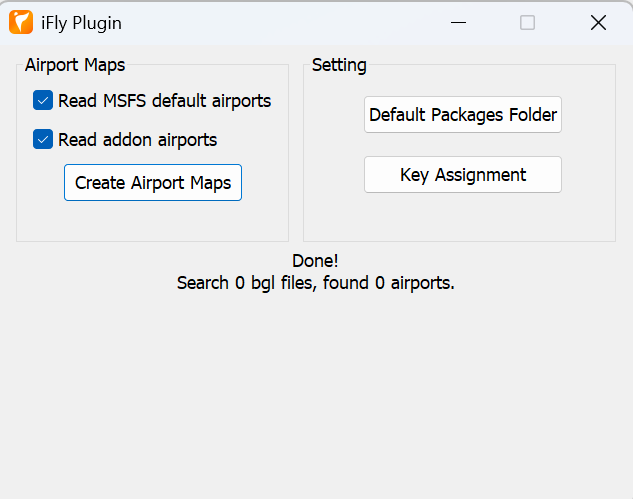Click the "Airport Maps" group heading

point(75,65)
